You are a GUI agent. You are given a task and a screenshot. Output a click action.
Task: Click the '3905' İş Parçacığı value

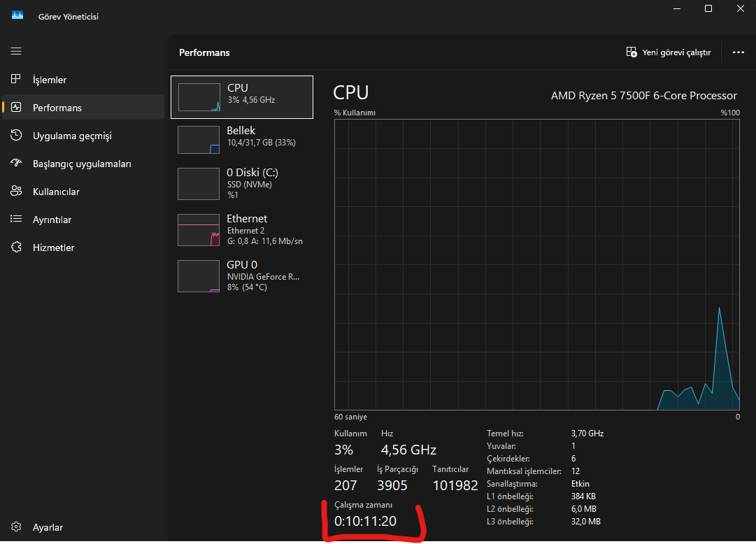(392, 485)
